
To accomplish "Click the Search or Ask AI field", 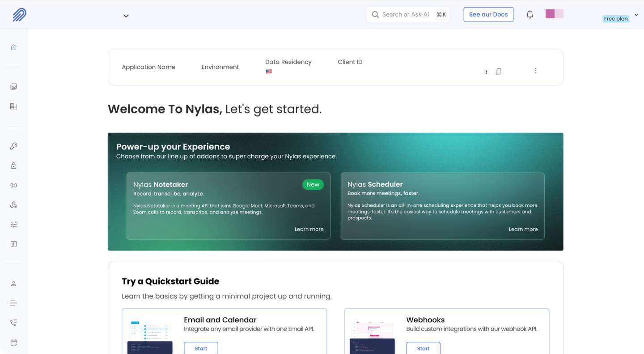I will 408,14.
